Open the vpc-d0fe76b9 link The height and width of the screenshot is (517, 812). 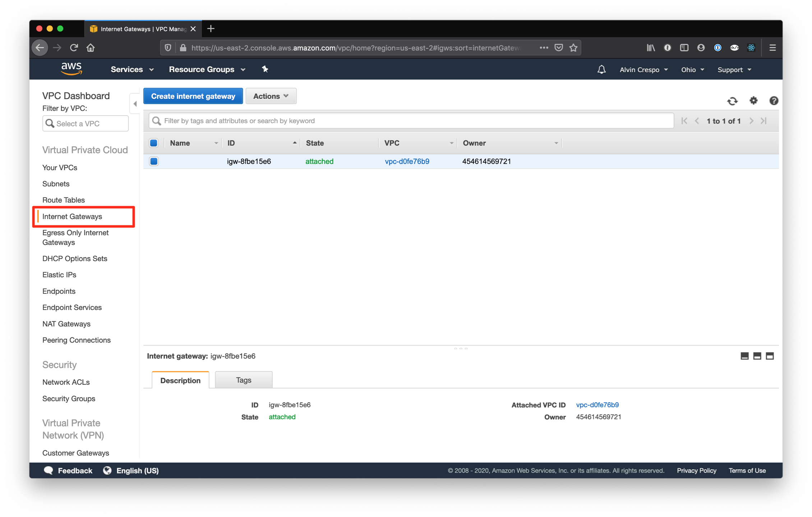coord(407,161)
